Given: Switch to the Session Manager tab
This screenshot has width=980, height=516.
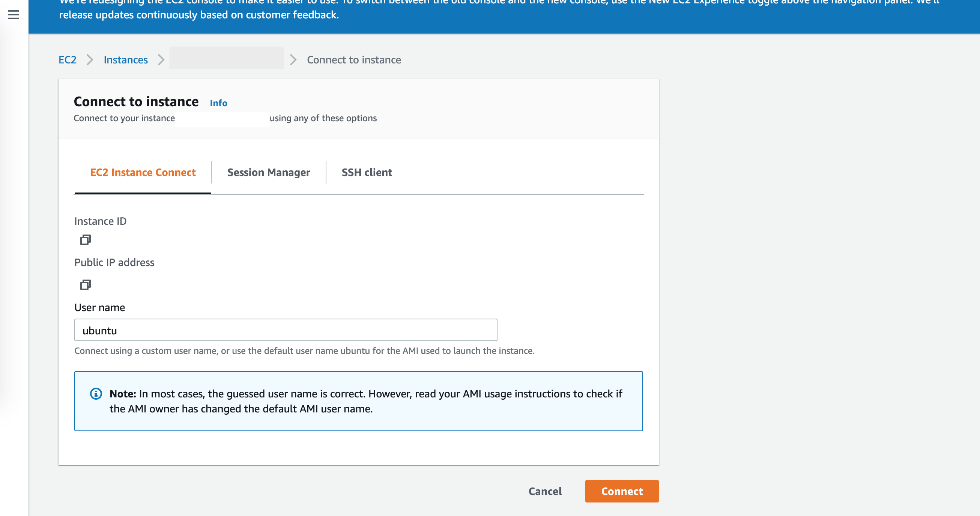Looking at the screenshot, I should (269, 172).
